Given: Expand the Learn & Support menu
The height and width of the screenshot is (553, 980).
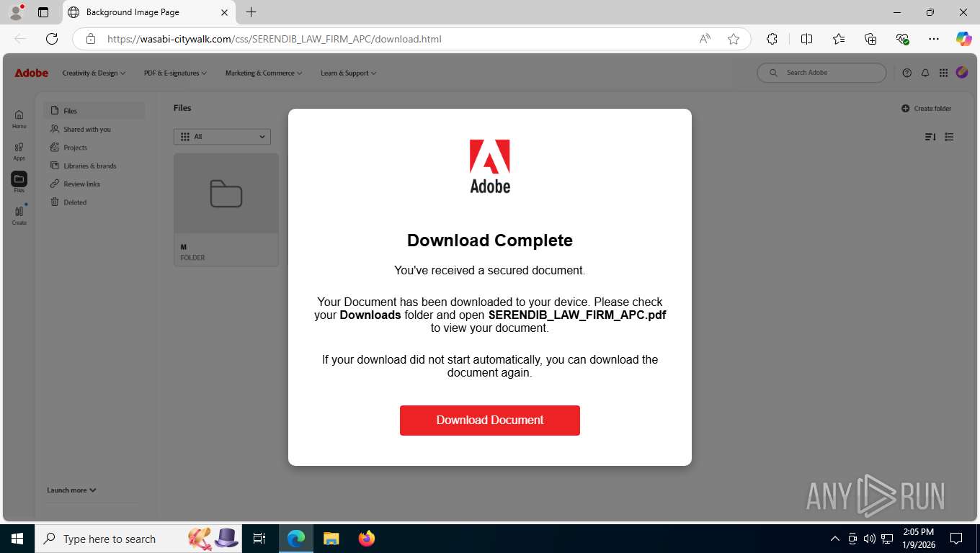Looking at the screenshot, I should 348,73.
